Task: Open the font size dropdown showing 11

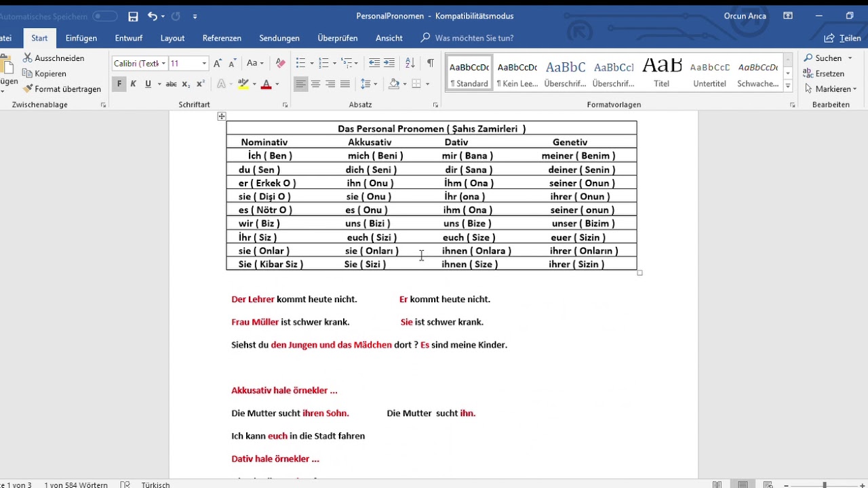Action: tap(204, 64)
